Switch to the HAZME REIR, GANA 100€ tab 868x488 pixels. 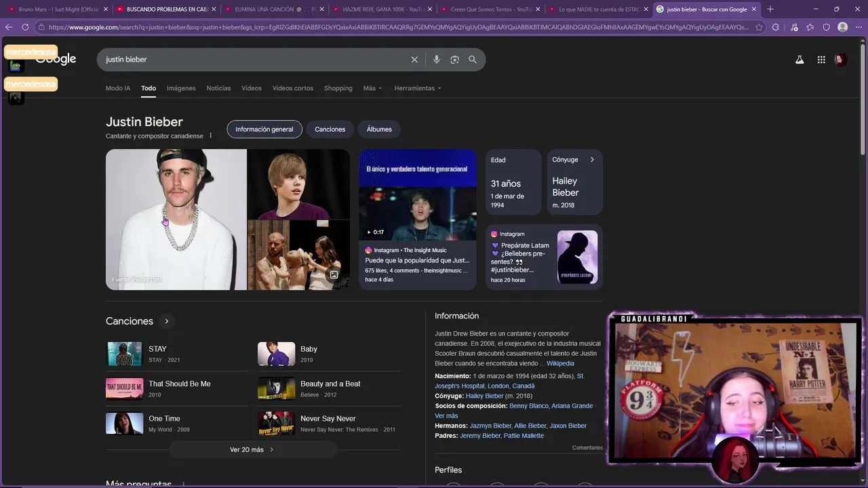point(384,9)
